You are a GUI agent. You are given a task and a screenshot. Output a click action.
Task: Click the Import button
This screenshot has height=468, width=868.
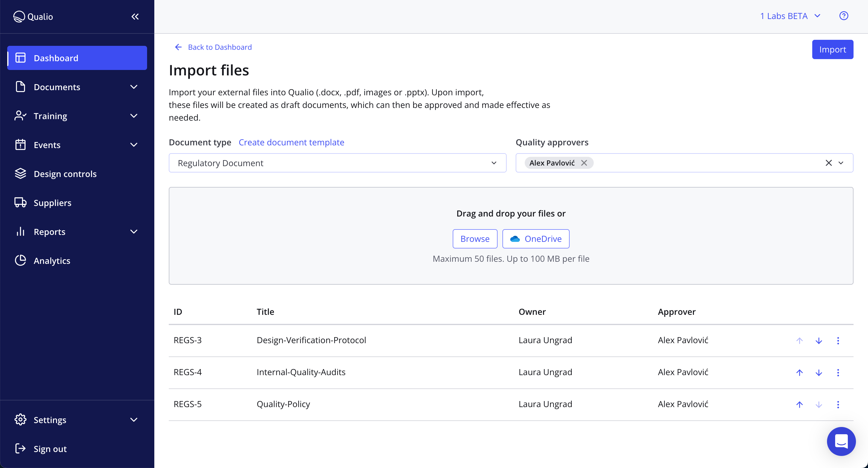pos(833,49)
